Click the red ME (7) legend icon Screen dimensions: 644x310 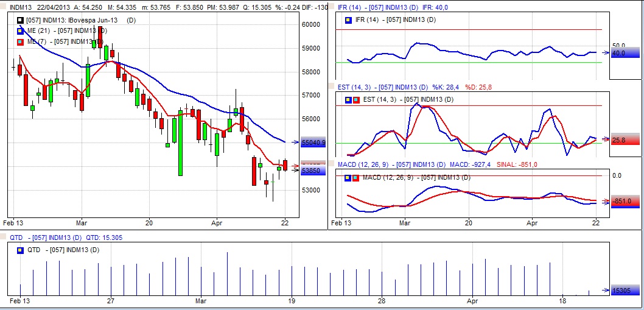tap(21, 41)
